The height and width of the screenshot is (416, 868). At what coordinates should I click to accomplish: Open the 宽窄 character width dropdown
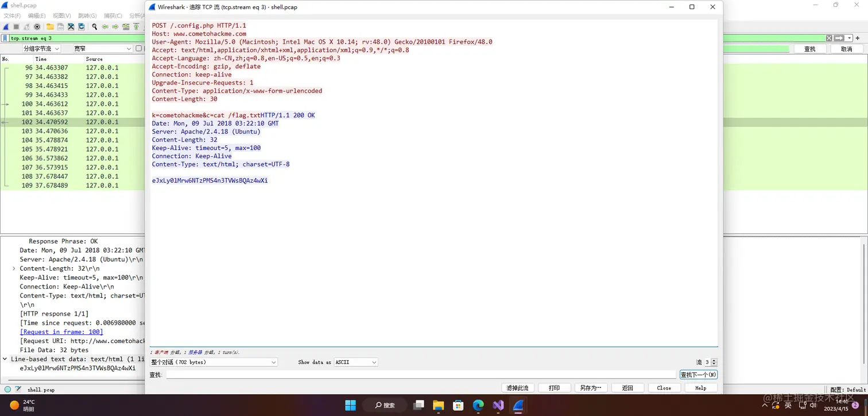[x=103, y=49]
